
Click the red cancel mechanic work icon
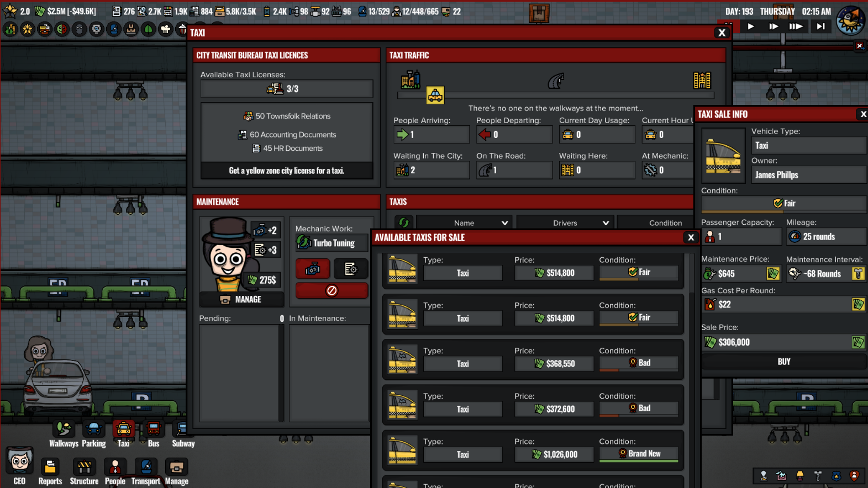(332, 290)
